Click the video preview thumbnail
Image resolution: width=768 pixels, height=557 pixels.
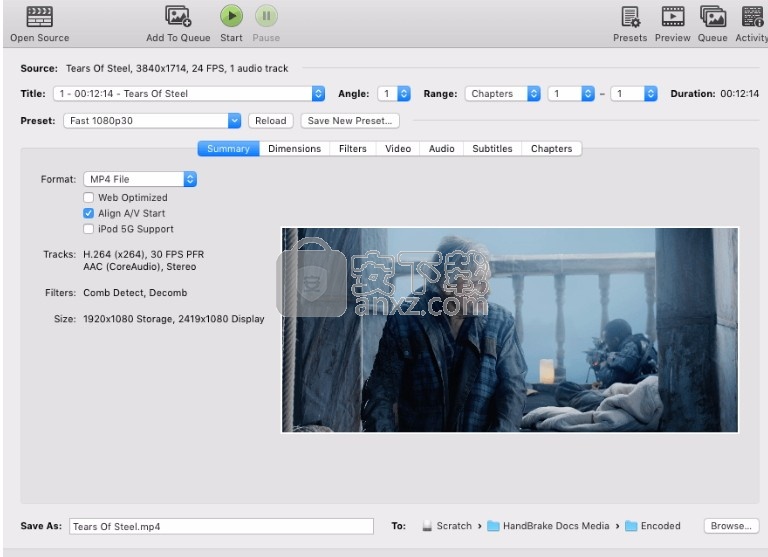[x=509, y=330]
